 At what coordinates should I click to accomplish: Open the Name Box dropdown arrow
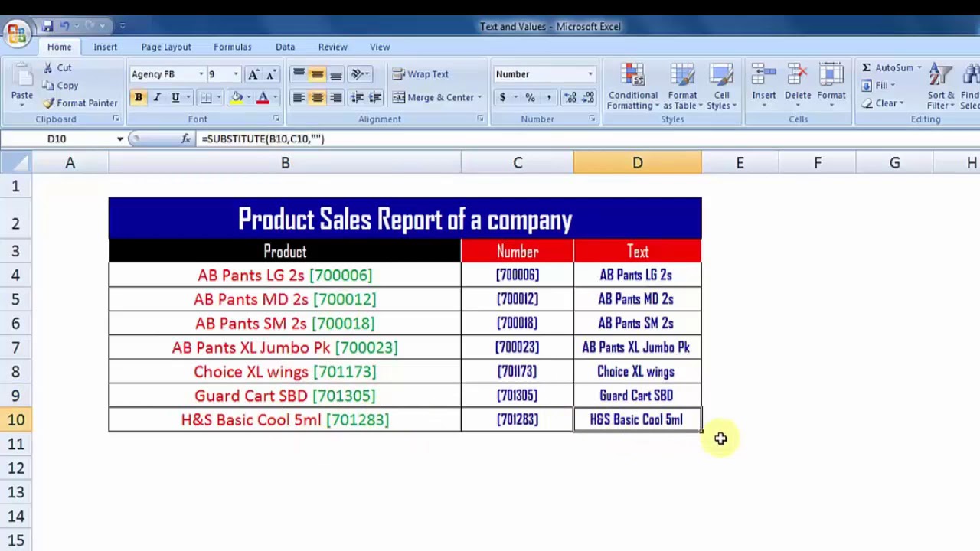pyautogui.click(x=119, y=139)
